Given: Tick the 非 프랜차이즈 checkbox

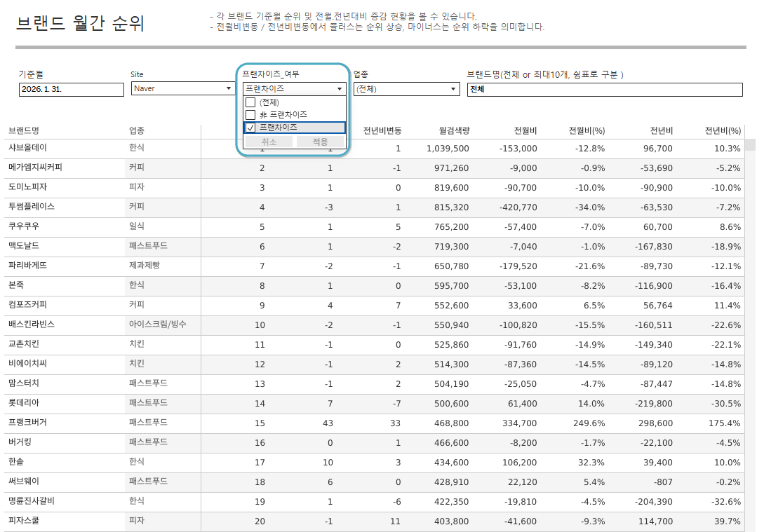Looking at the screenshot, I should coord(250,115).
